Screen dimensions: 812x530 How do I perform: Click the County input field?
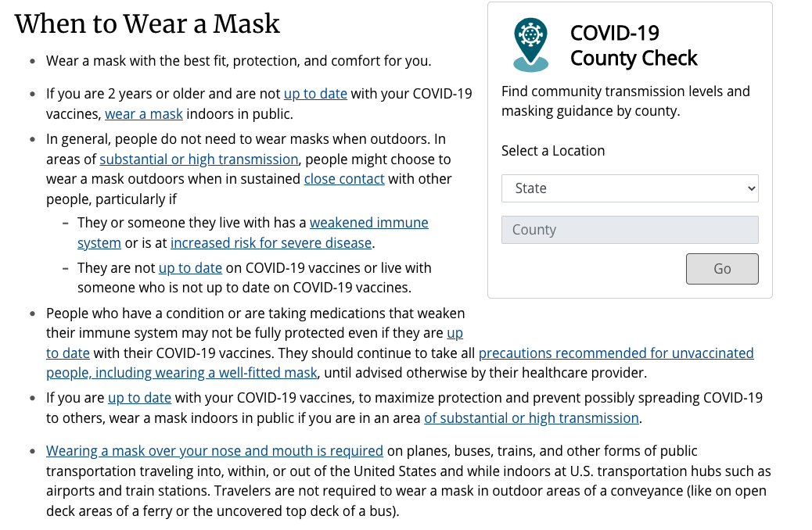(630, 230)
